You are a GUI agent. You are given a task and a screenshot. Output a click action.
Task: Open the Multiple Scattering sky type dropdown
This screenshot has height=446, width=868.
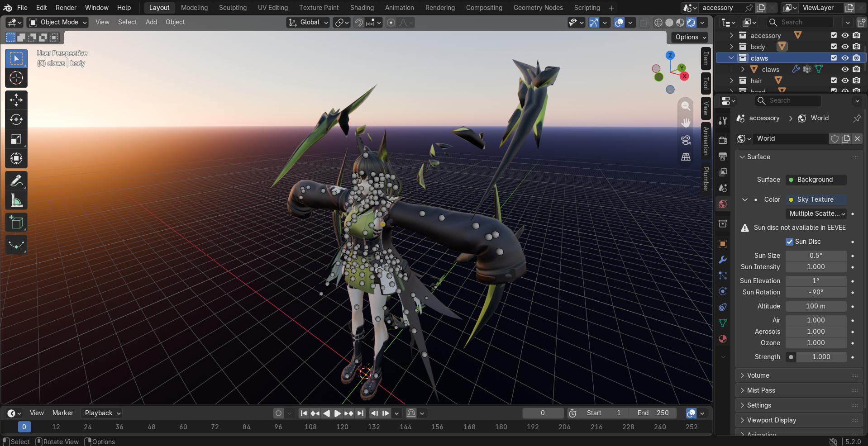(x=816, y=214)
